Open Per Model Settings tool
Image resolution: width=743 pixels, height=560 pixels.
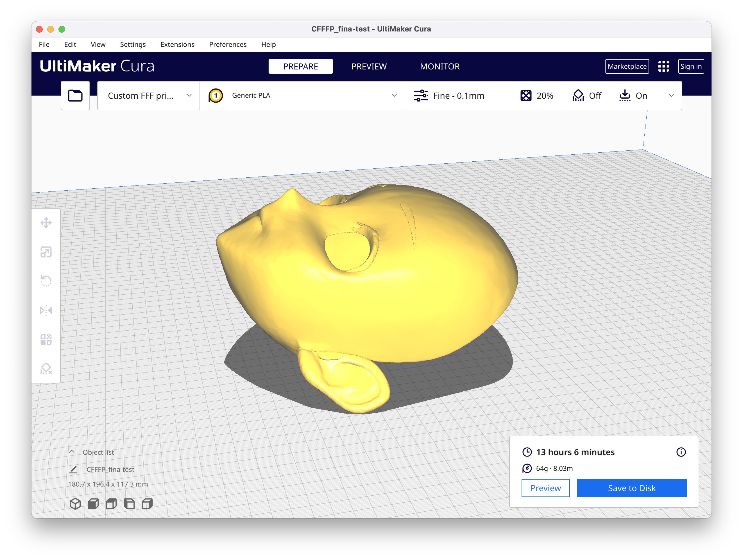pyautogui.click(x=46, y=339)
